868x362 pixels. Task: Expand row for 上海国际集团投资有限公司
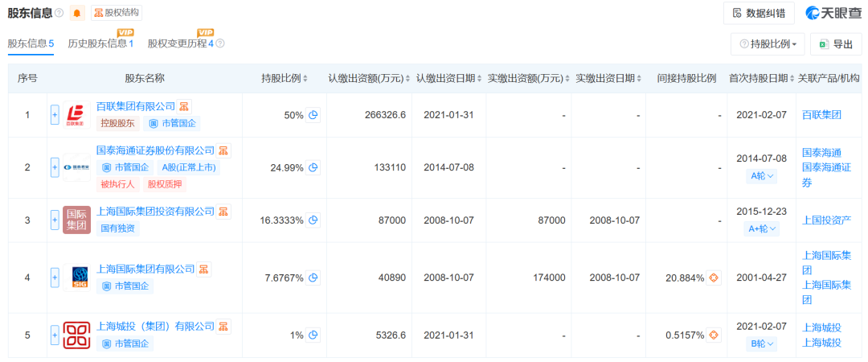tap(55, 220)
